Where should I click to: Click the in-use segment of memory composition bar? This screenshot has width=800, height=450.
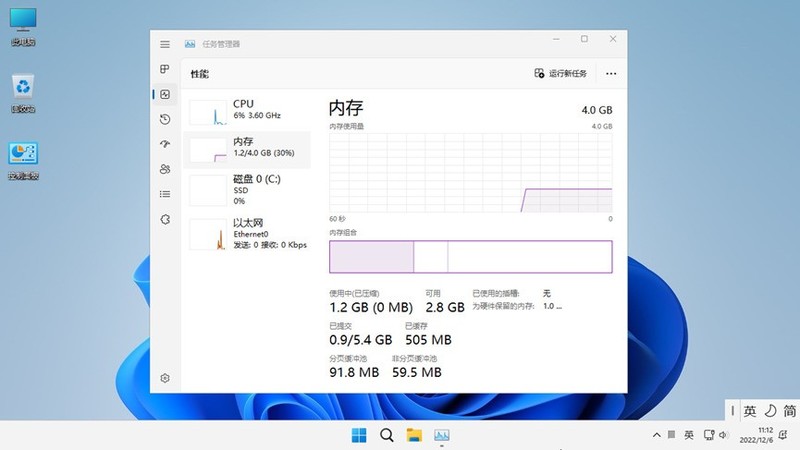(x=371, y=257)
